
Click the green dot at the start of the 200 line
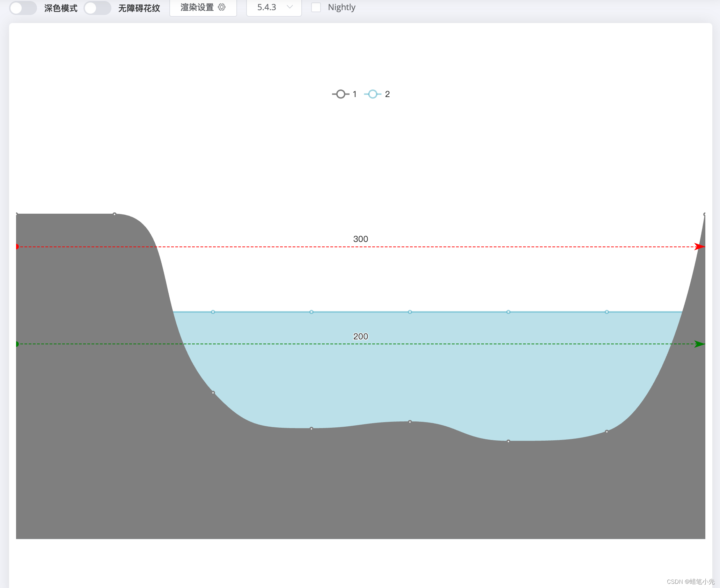coord(17,344)
